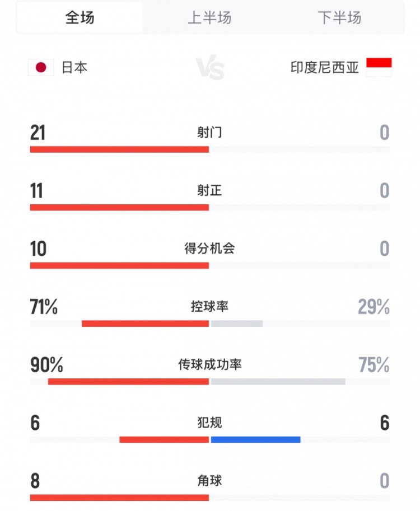Click the 射正 (shots on target) stat label
The image size is (420, 511).
click(210, 191)
